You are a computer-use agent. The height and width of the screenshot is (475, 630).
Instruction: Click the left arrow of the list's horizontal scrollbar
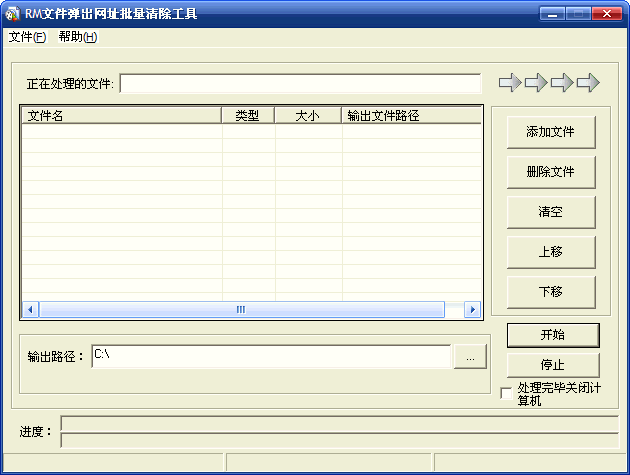click(30, 309)
